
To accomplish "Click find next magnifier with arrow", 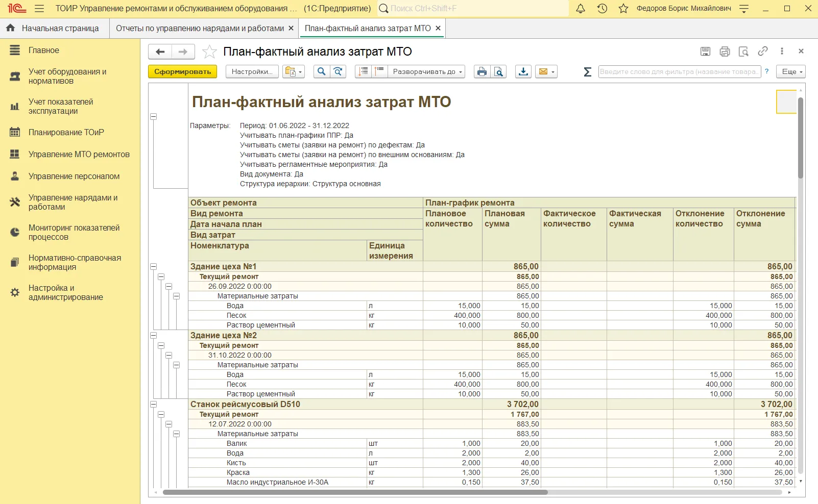I will [338, 71].
